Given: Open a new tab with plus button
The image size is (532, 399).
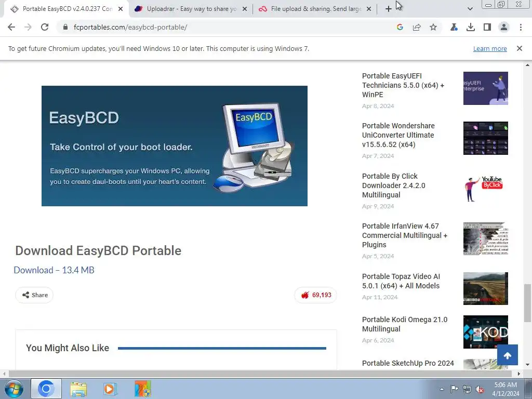Looking at the screenshot, I should click(389, 9).
